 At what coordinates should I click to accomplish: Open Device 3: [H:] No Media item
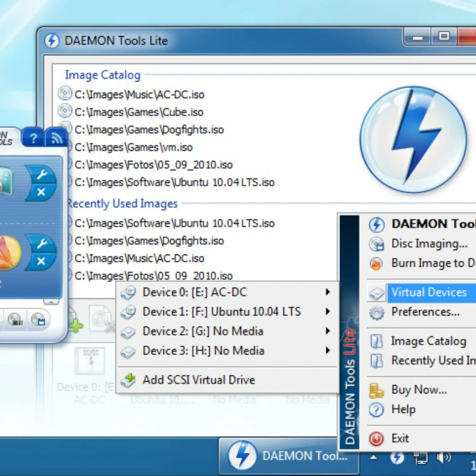tap(227, 351)
